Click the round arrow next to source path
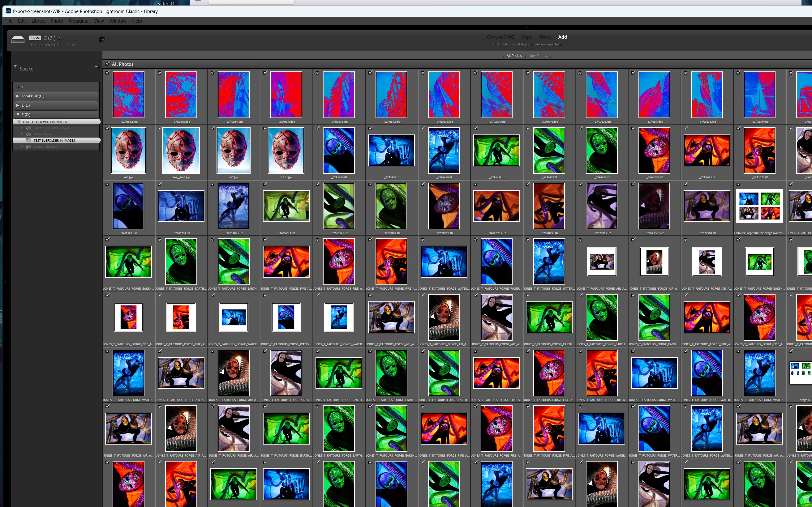 pyautogui.click(x=102, y=40)
